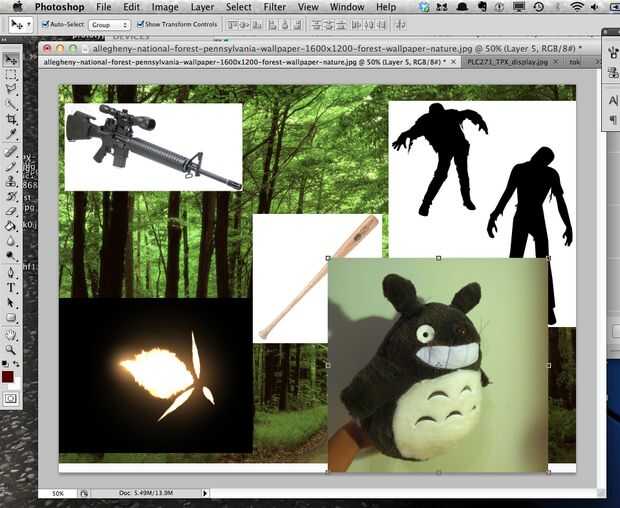The height and width of the screenshot is (508, 620).
Task: Select the History Brush tool
Action: click(11, 196)
